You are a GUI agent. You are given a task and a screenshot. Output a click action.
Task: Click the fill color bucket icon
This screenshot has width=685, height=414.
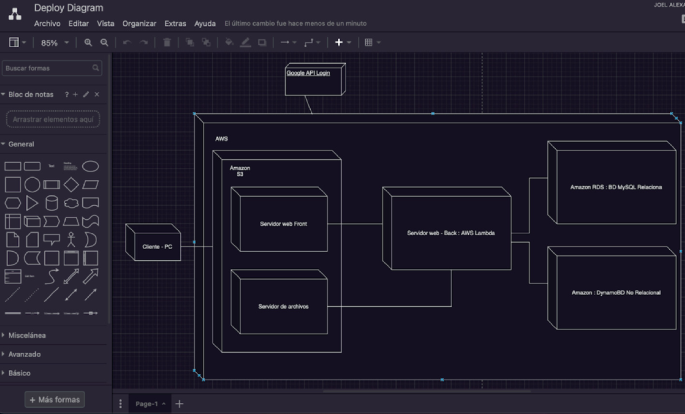pos(229,43)
